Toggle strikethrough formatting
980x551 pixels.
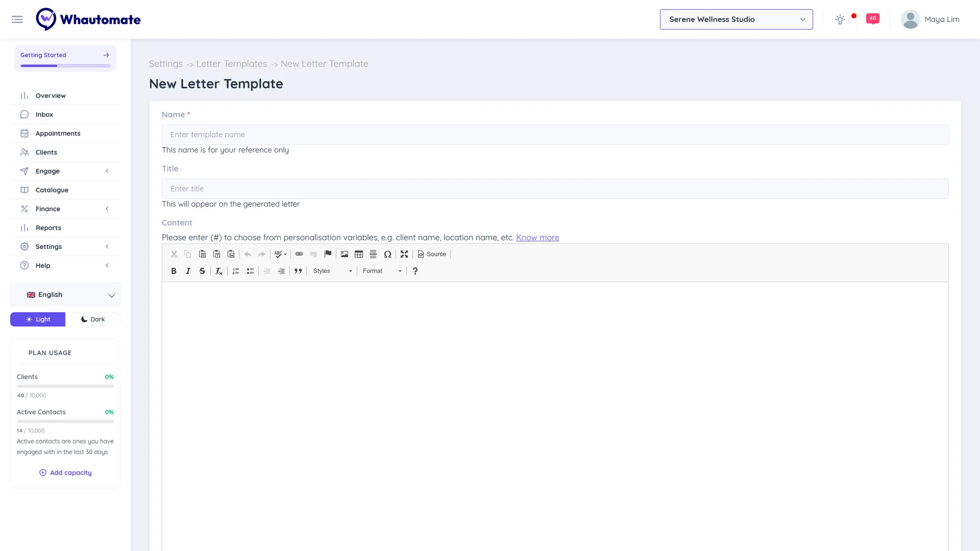(202, 271)
